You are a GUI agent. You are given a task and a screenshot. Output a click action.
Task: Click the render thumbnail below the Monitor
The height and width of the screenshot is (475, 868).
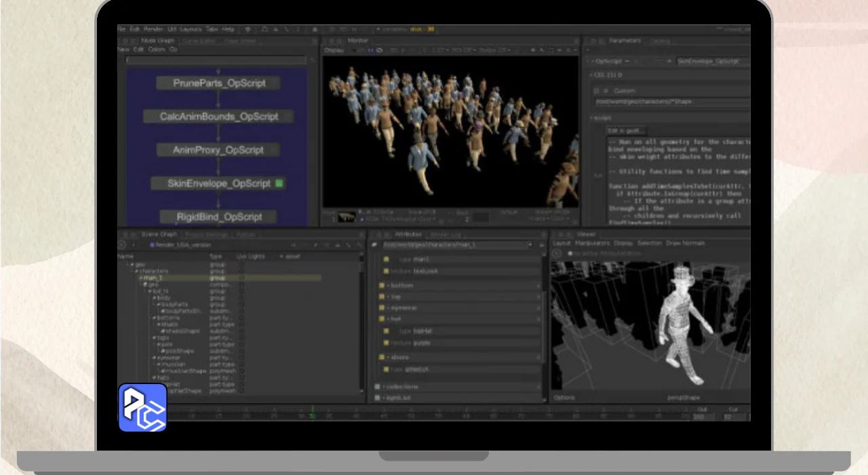point(347,216)
